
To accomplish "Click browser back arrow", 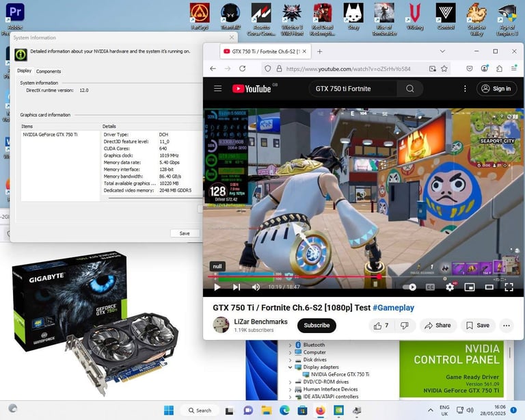I will coord(213,68).
